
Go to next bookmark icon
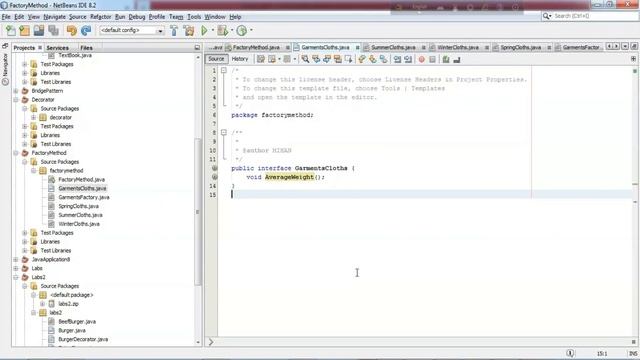click(373, 60)
